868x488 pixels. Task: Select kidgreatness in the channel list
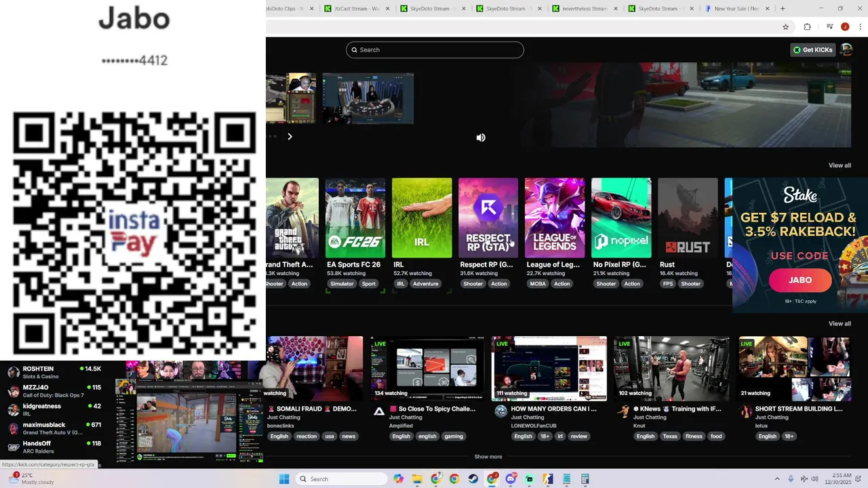pyautogui.click(x=54, y=409)
